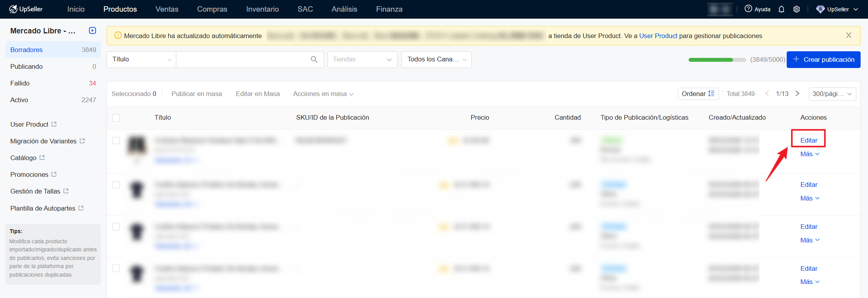Screen dimensions: 868x298
Task: Collapse sidebar with Mercado Libre panel icon
Action: (93, 31)
